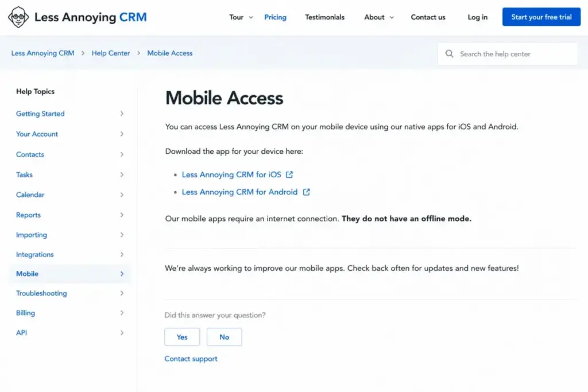
Task: Expand the Mobile topic chevron
Action: 122,274
